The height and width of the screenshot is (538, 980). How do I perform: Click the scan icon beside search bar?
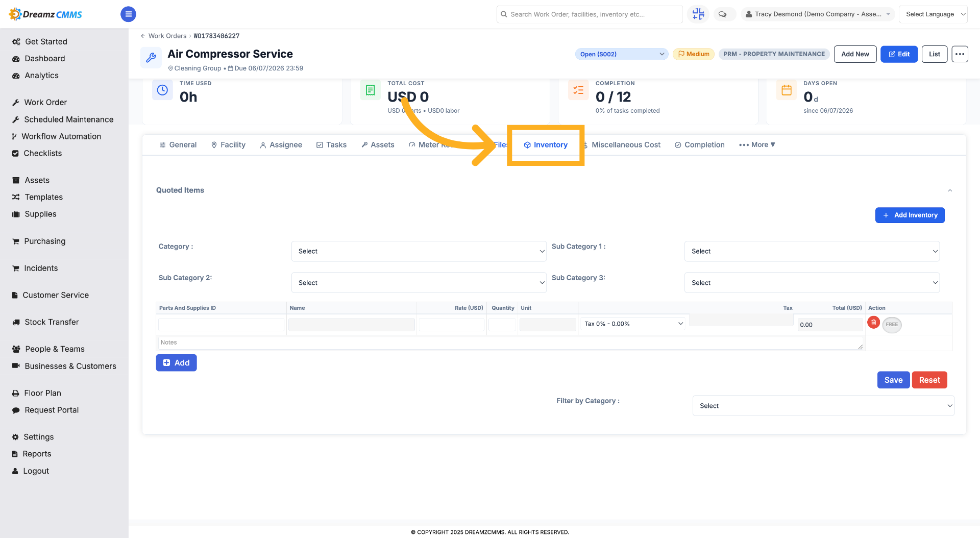(698, 14)
